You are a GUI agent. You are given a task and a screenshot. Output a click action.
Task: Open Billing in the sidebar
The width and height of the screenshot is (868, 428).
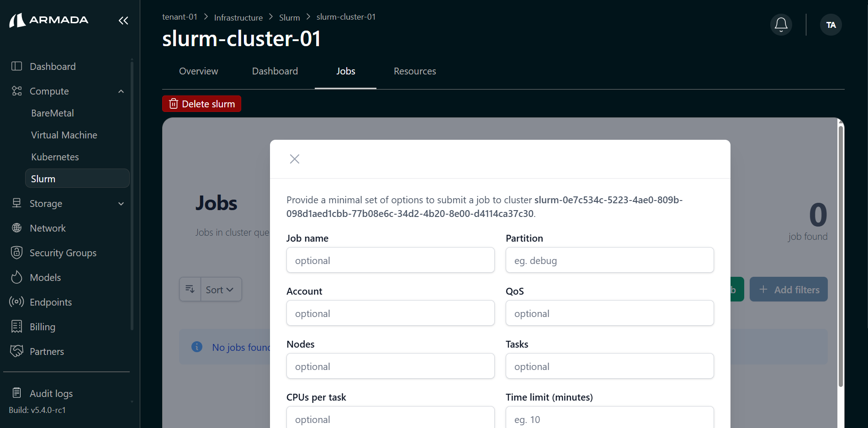[x=42, y=327]
